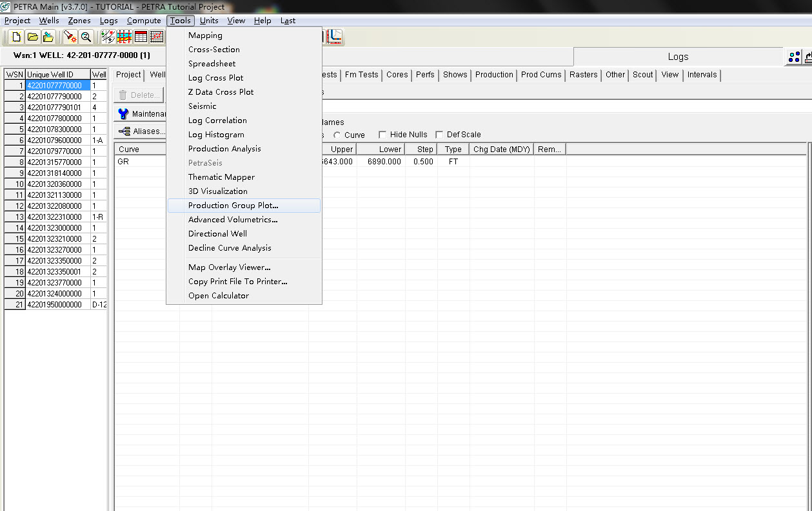Choose Cross-Section from the Tools menu
This screenshot has height=511, width=812.
tap(244, 50)
